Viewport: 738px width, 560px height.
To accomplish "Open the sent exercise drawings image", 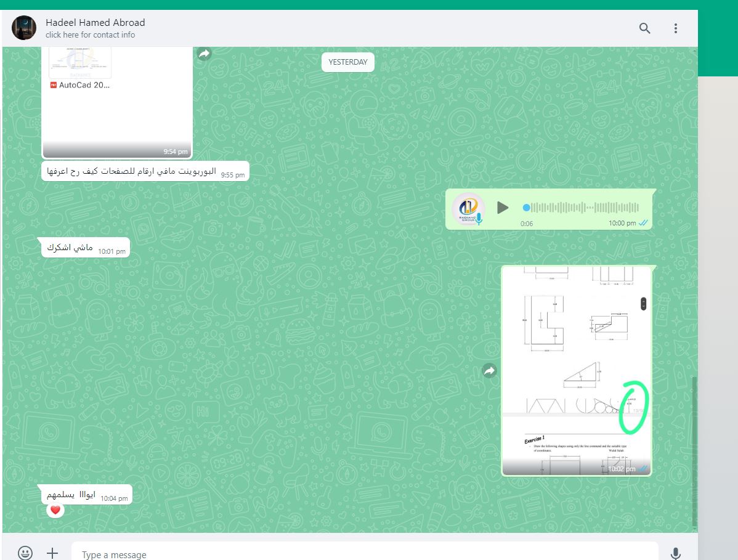I will pos(577,371).
